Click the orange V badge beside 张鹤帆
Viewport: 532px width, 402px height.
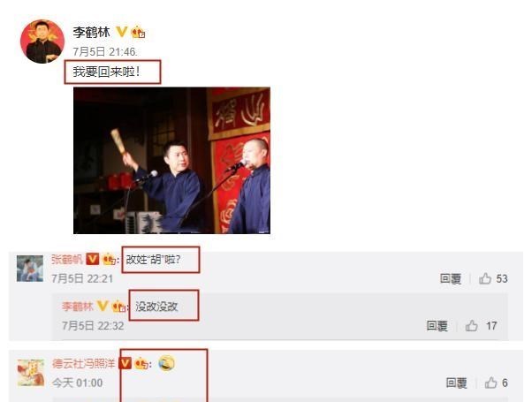(x=92, y=259)
